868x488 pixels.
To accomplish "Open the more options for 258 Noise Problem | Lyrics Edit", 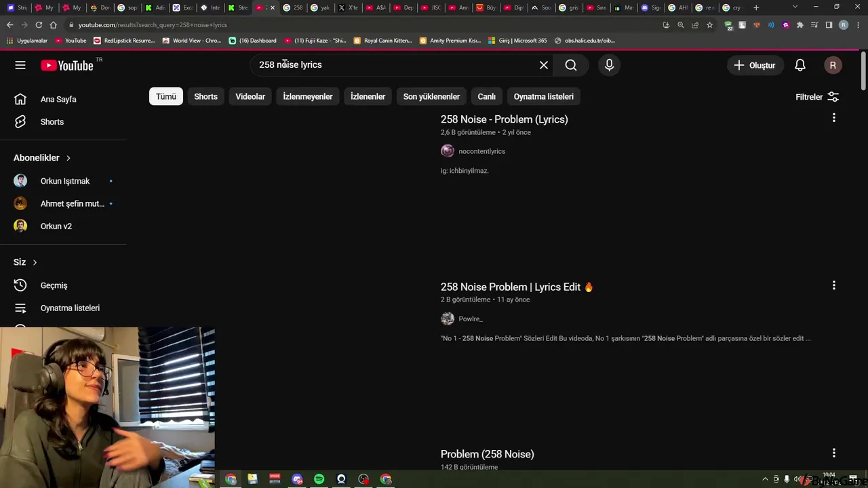I will pos(833,285).
